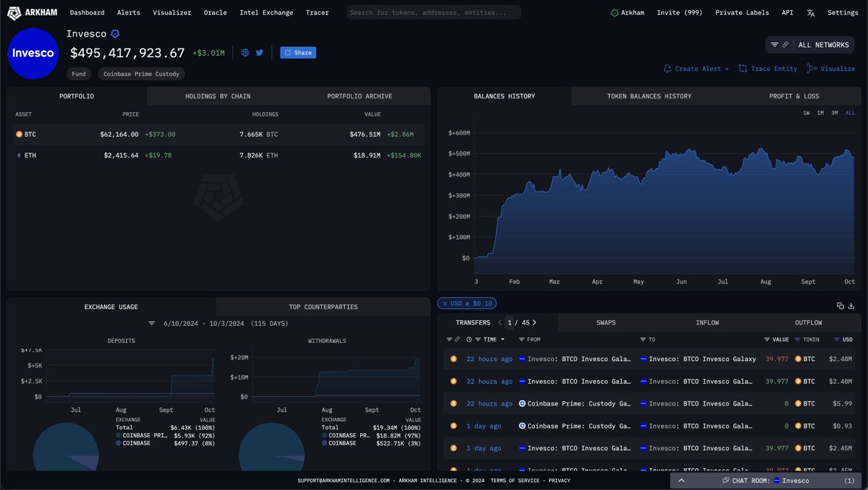Open the Invesco Twitter profile icon
This screenshot has height=490, width=868.
click(260, 53)
